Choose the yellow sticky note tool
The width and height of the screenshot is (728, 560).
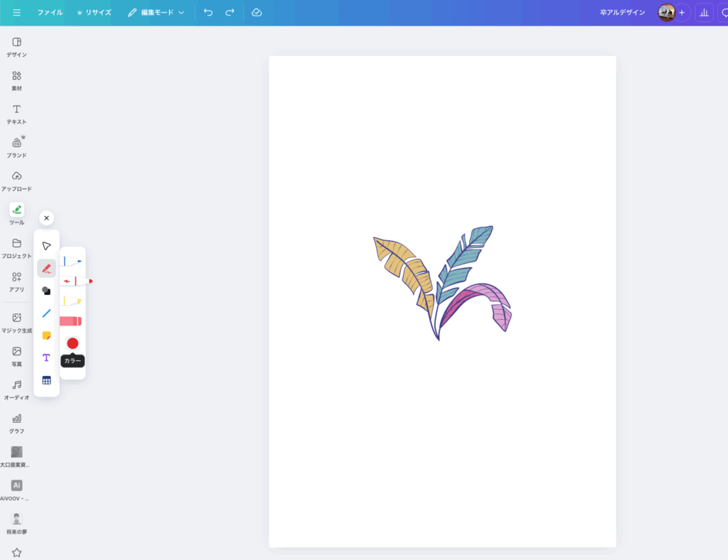[x=46, y=335]
